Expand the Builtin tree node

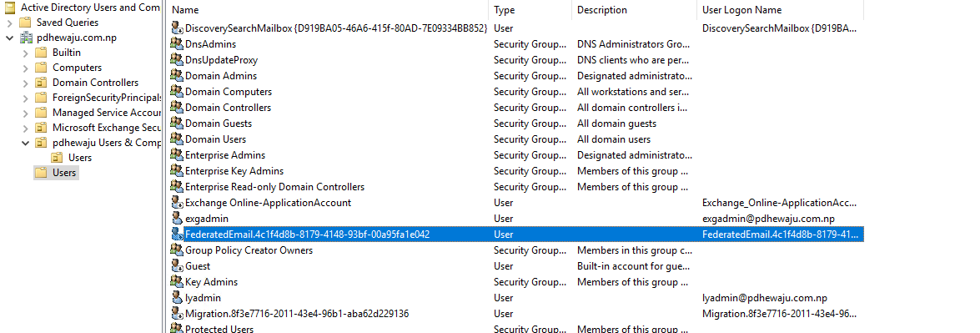click(x=25, y=53)
